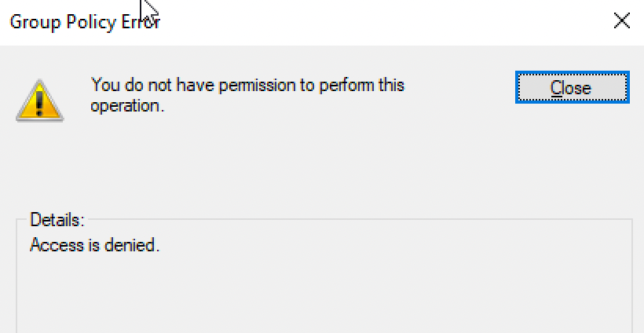This screenshot has height=333, width=644.
Task: Select the 'Access is denied.' details text
Action: pos(95,245)
